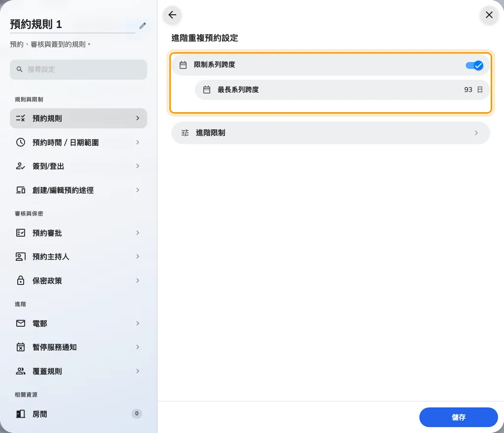Click the 進階 section label
Screen dimensions: 504x433
(20, 304)
